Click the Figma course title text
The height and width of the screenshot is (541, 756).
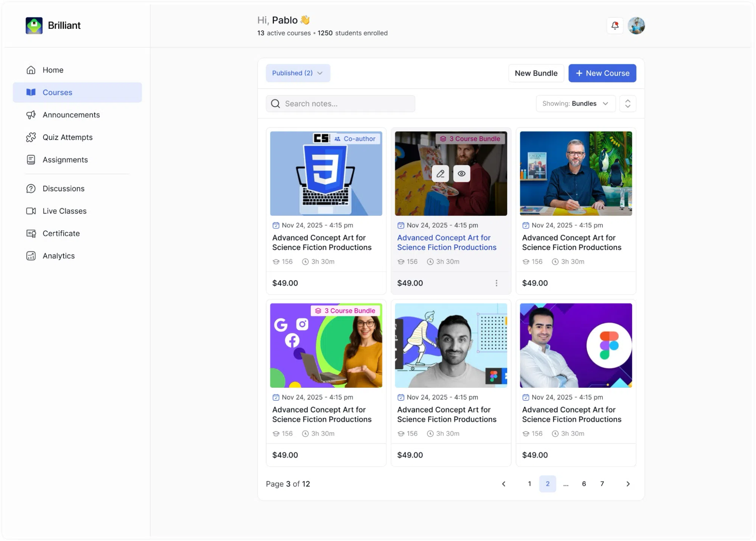point(571,414)
